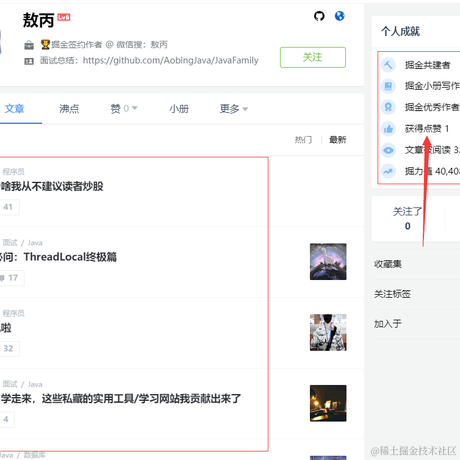Click the briefcase job title icon
The height and width of the screenshot is (460, 460).
pos(29,45)
